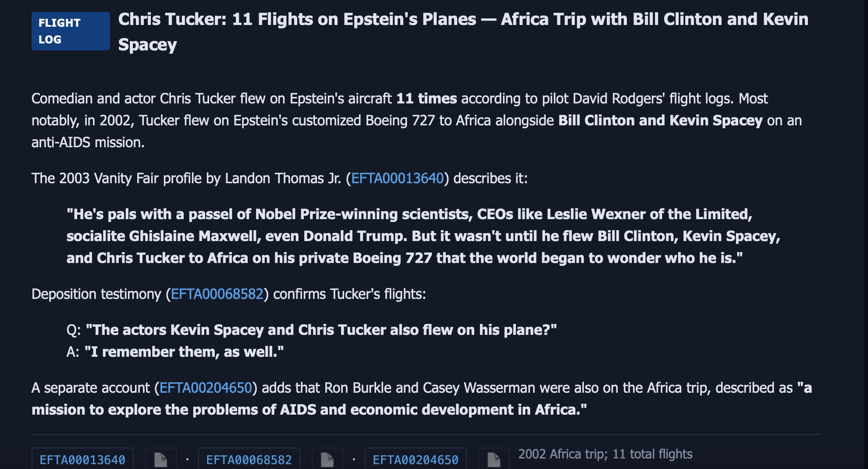Open document icon beside the EFTA00204650 tag
Image resolution: width=868 pixels, height=469 pixels.
tap(494, 459)
